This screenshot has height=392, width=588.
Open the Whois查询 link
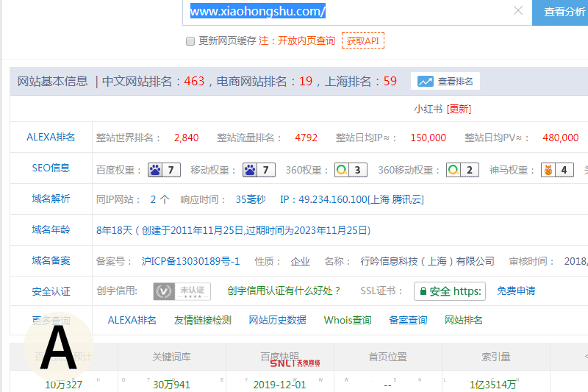click(x=348, y=320)
